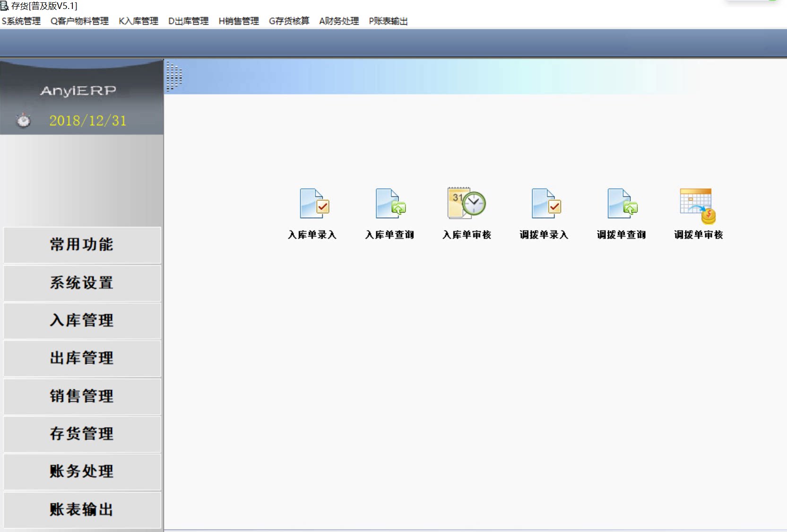Image resolution: width=787 pixels, height=532 pixels.
Task: Select the H销售管理 menu
Action: coord(239,21)
